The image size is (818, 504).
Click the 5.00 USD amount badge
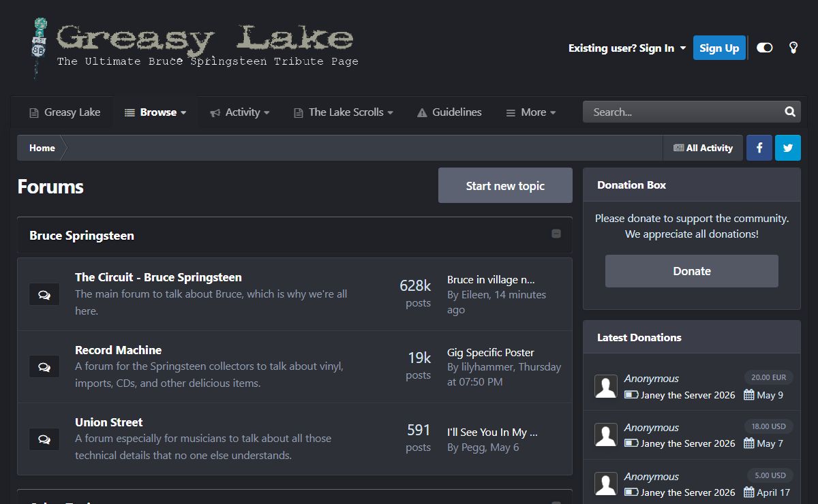770,475
